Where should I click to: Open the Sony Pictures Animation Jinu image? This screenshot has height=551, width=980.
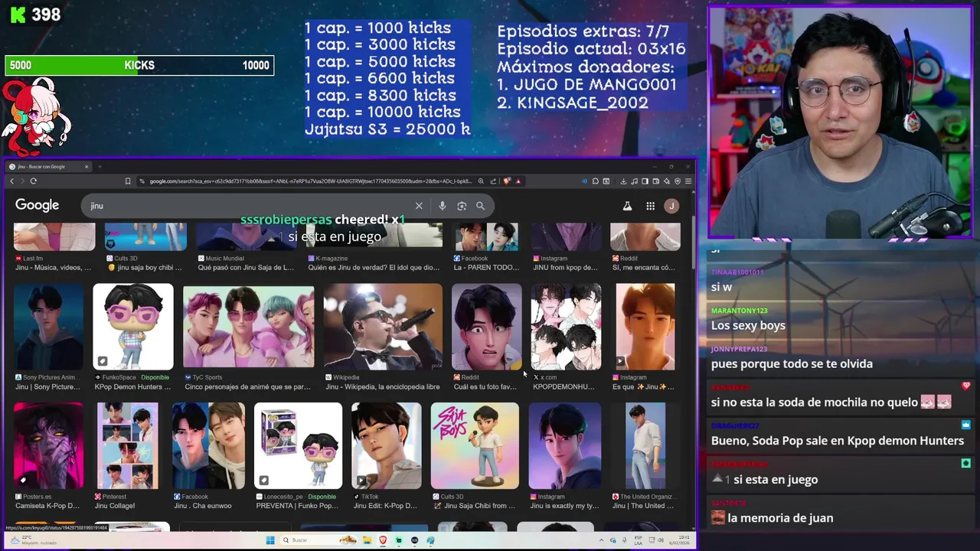[x=48, y=327]
